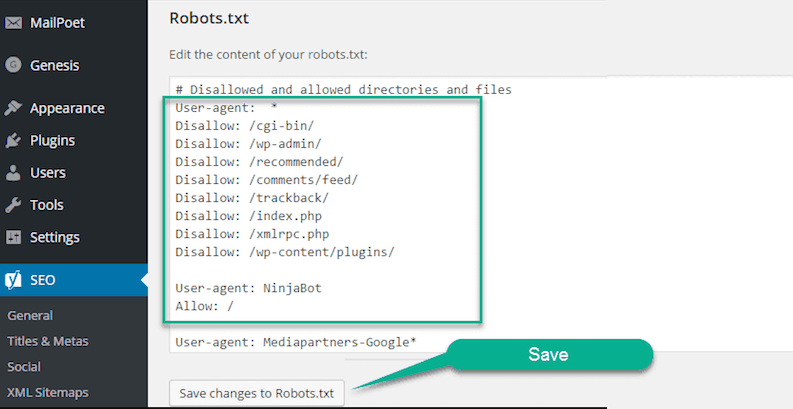Click the 'Disallow: /xmlrpc.php' line
Screen dimensions: 793x409
[252, 234]
